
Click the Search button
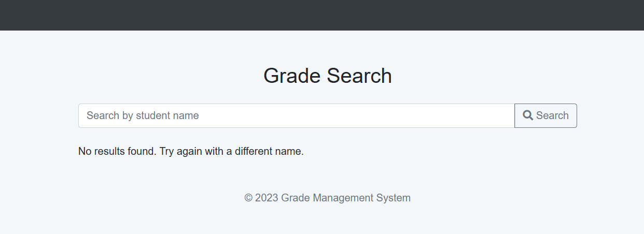(545, 115)
